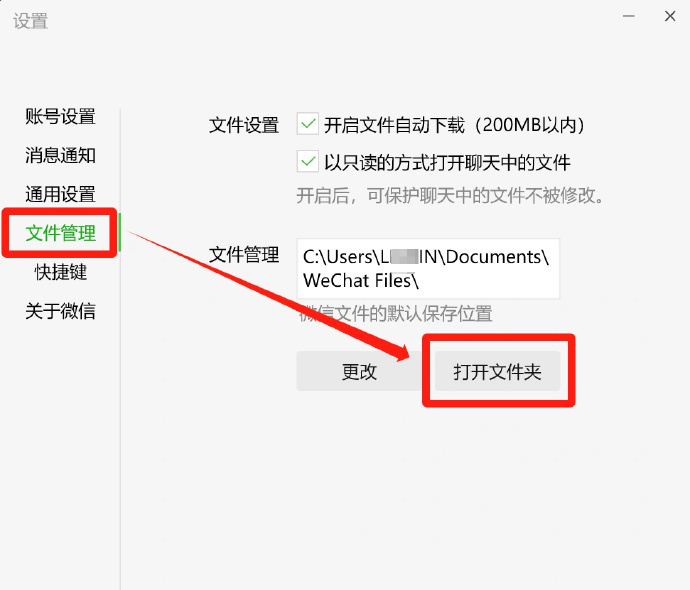Uncheck the read-only open files checkbox
The width and height of the screenshot is (690, 590).
308,161
